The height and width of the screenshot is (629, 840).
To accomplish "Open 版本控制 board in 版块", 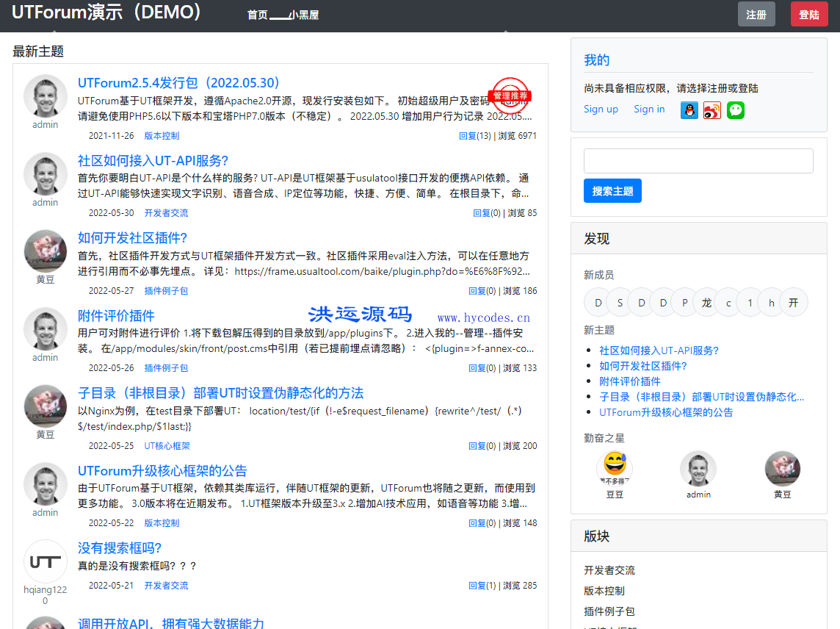I will 604,590.
